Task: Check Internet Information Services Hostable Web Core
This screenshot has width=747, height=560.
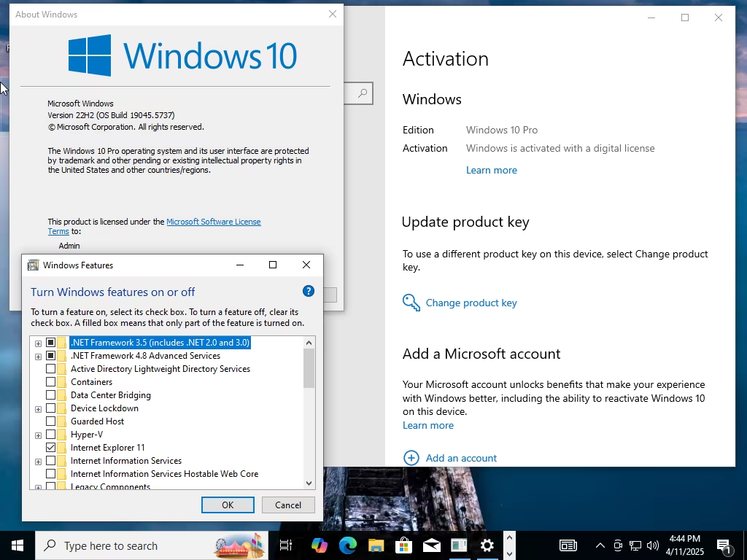Action: point(50,473)
